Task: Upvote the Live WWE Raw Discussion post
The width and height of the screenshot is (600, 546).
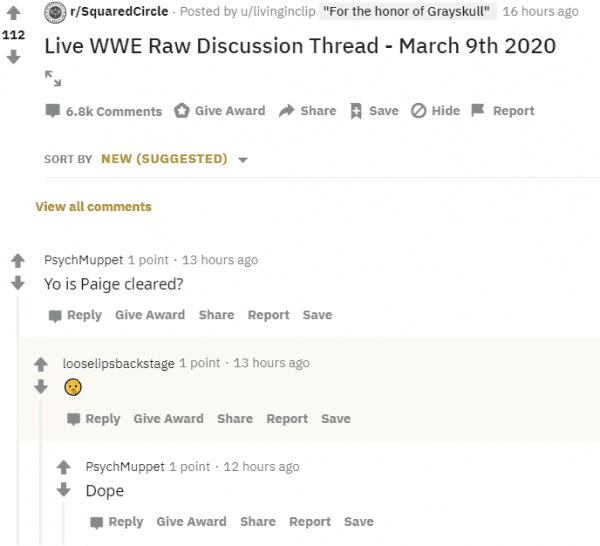Action: point(13,13)
